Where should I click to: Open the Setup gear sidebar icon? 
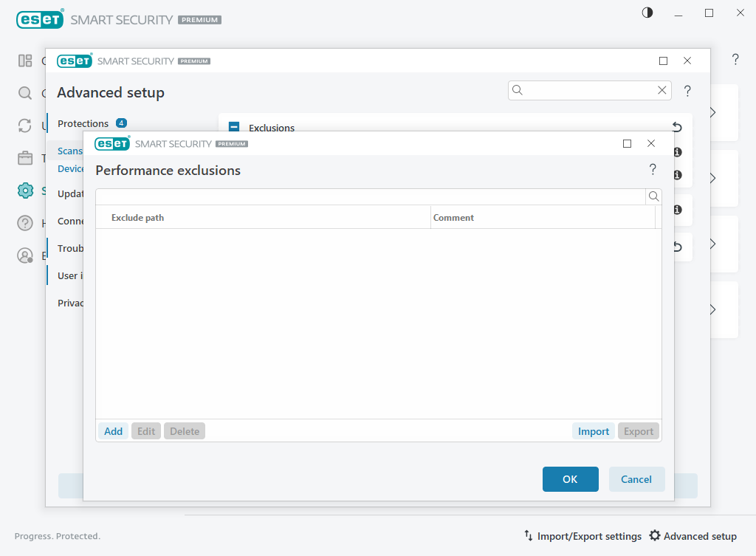25,191
